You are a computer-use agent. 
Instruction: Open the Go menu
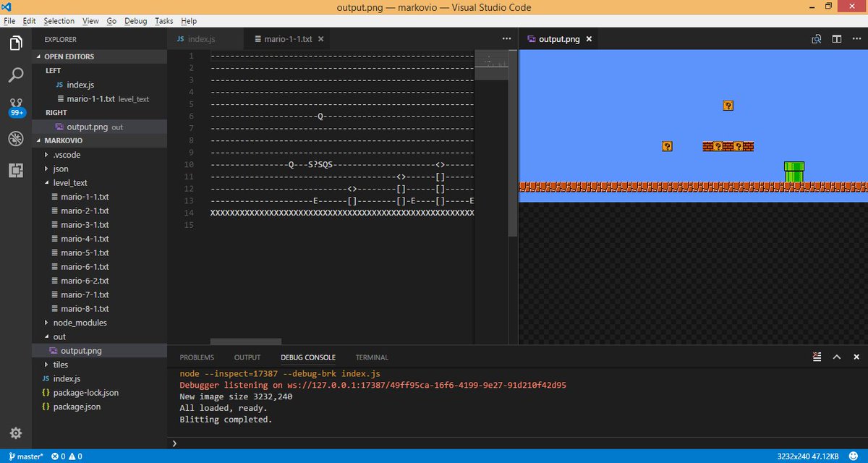tap(111, 21)
